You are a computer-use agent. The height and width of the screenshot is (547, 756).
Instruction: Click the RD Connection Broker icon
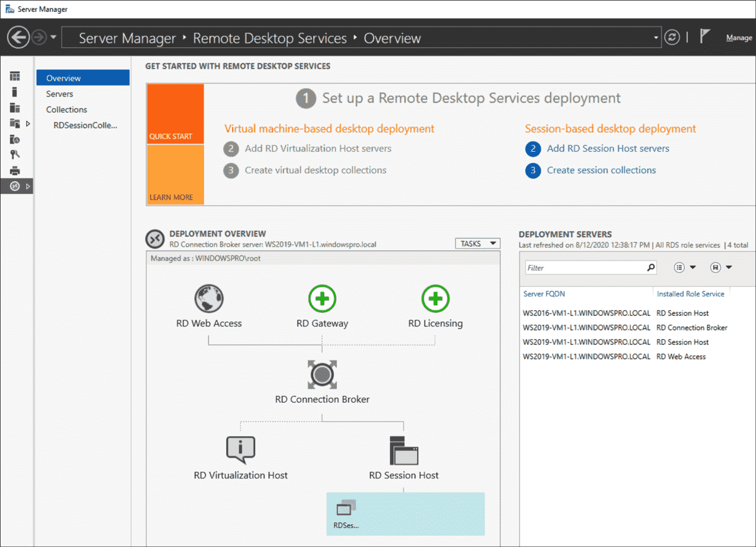tap(322, 374)
